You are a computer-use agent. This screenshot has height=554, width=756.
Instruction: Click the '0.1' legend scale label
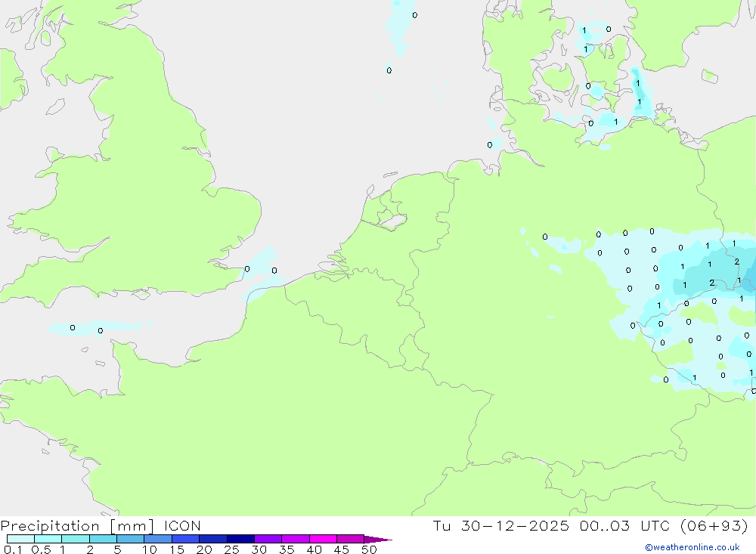(13, 549)
